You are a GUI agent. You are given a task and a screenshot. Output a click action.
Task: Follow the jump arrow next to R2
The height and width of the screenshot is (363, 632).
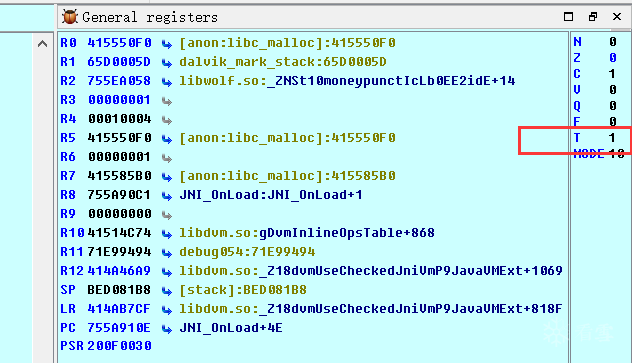click(x=166, y=81)
